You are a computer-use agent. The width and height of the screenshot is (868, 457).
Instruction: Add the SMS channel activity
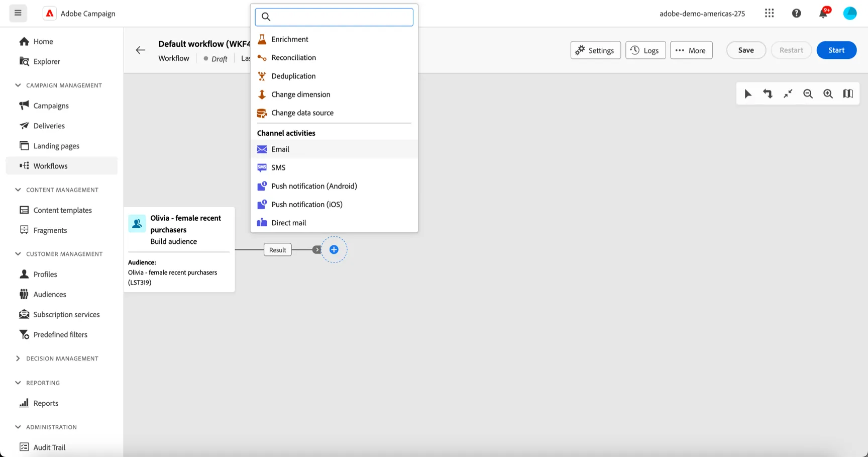click(x=334, y=167)
